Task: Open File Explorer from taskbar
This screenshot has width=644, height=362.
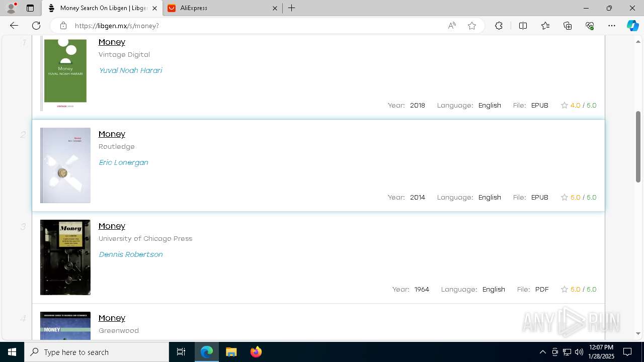Action: [231, 352]
